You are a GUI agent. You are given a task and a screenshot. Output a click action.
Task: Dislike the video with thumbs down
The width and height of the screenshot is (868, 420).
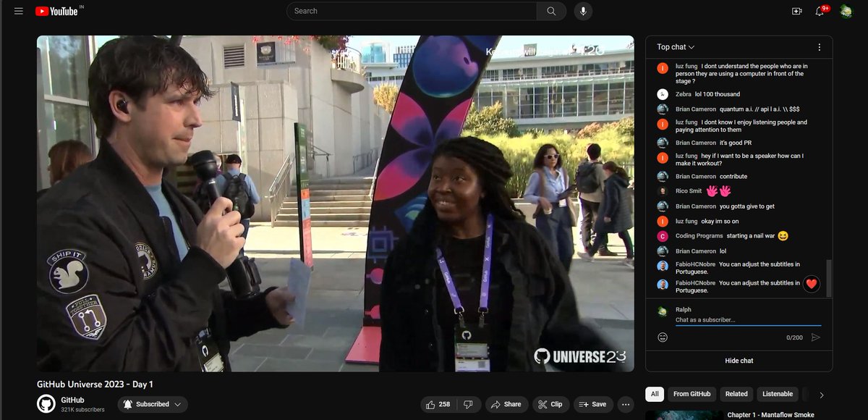pyautogui.click(x=469, y=404)
